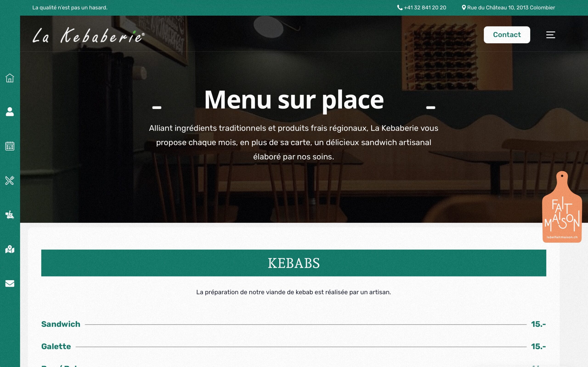Open the hamburger menu icon
The height and width of the screenshot is (367, 588).
tap(550, 35)
